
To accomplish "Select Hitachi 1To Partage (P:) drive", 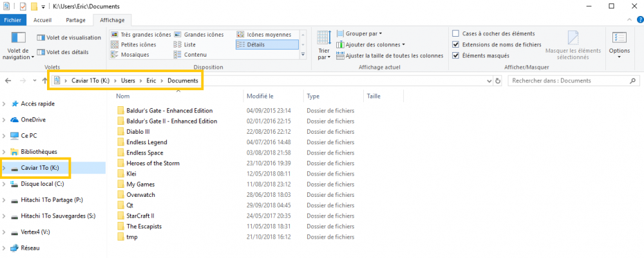I will pos(52,199).
